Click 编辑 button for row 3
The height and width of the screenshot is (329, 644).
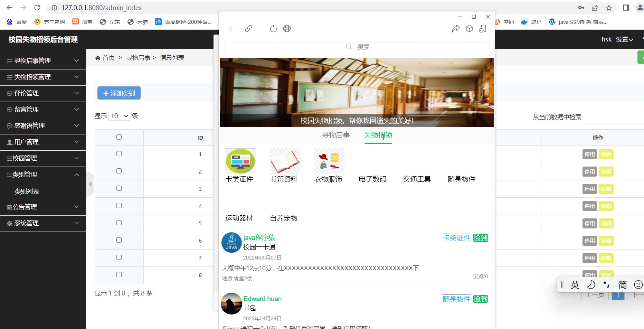(x=606, y=189)
